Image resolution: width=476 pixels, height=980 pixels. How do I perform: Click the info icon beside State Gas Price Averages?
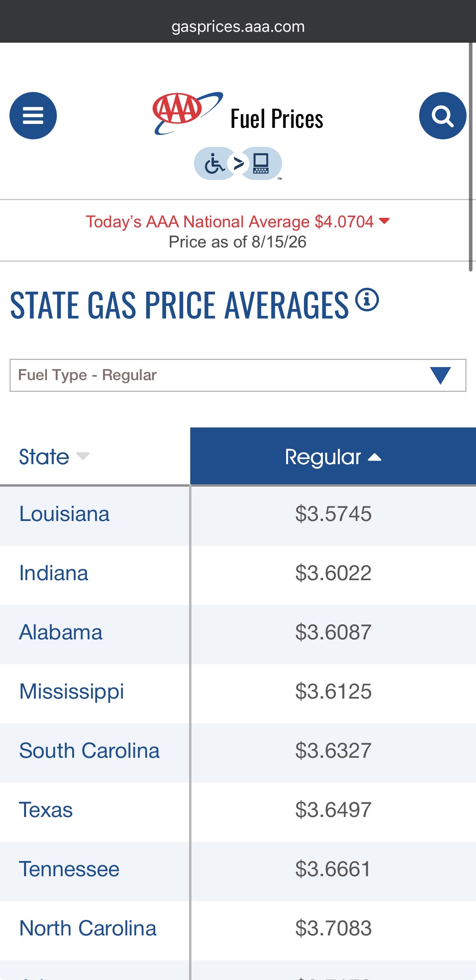367,300
